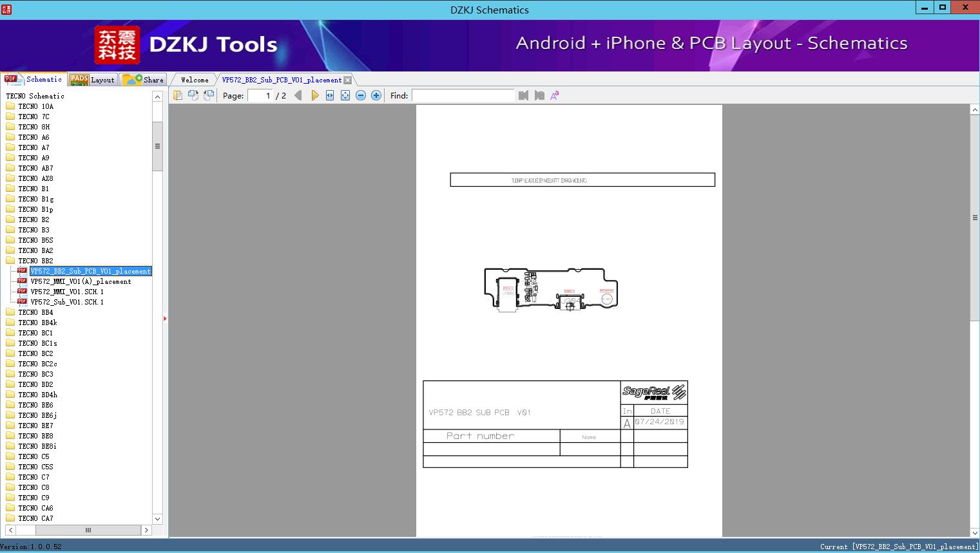Select the TECNO Schematic root node
Viewport: 980px width, 553px height.
click(35, 96)
